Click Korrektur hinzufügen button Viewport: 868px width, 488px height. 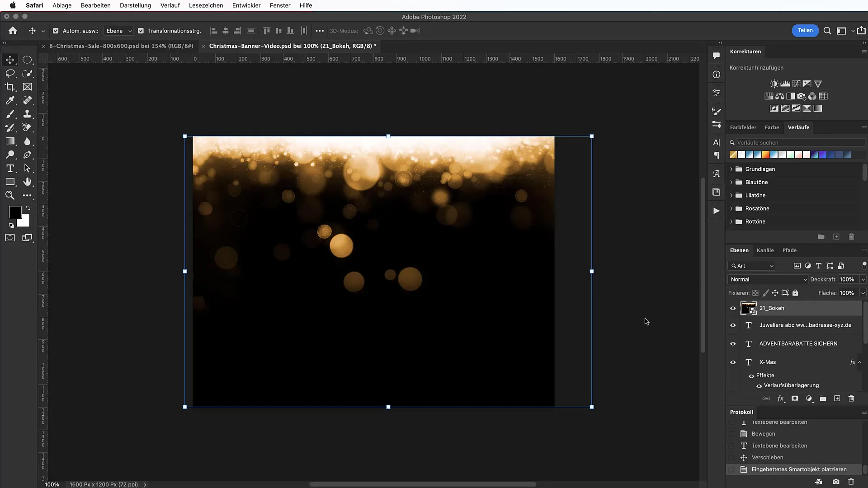pos(756,67)
